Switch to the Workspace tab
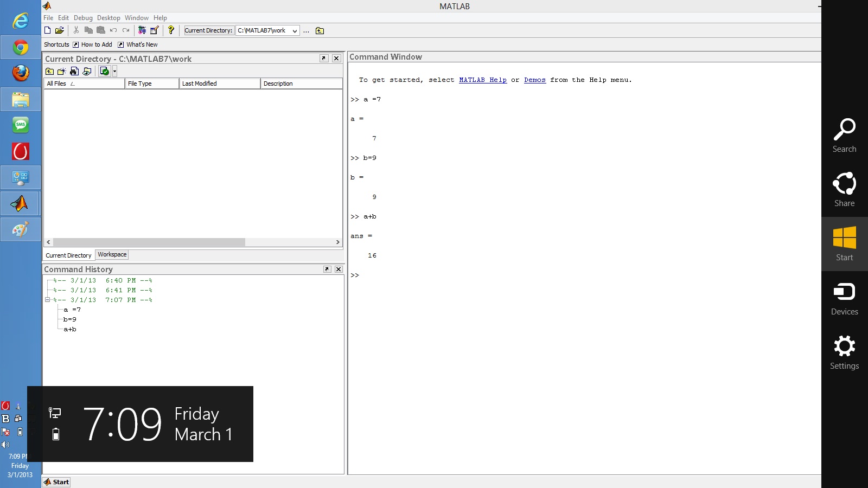Viewport: 868px width, 488px height. pyautogui.click(x=112, y=254)
